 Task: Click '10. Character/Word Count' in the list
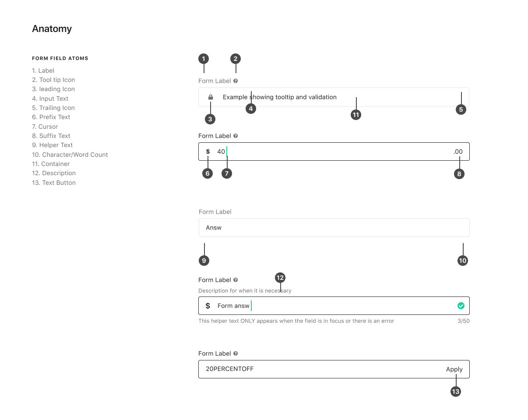click(x=70, y=155)
